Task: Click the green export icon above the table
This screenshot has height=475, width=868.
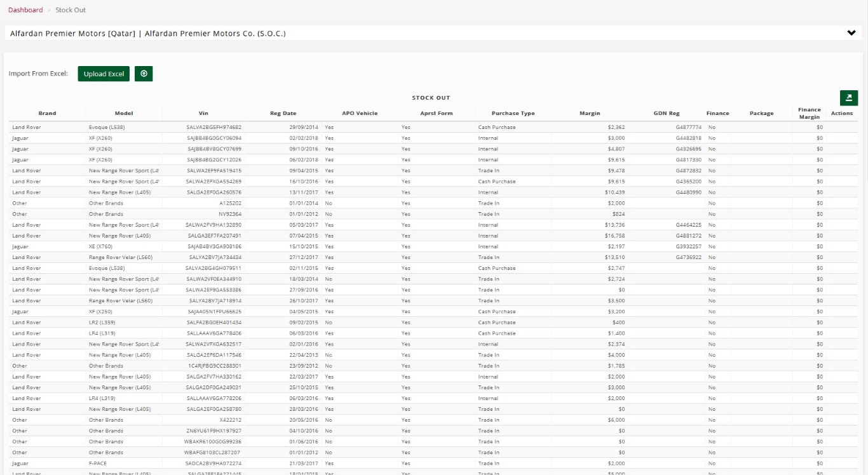Action: click(x=849, y=98)
